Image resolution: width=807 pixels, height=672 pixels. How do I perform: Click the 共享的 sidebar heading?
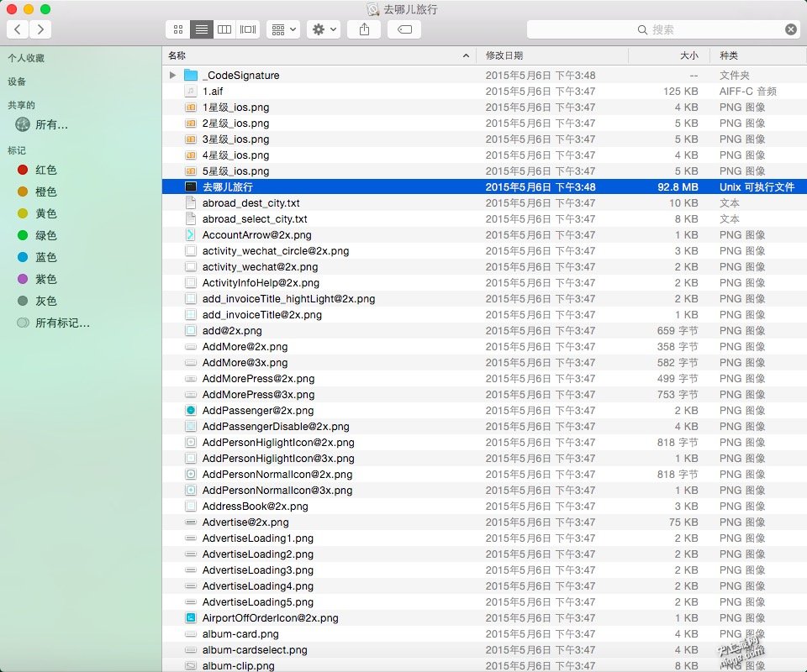[22, 105]
